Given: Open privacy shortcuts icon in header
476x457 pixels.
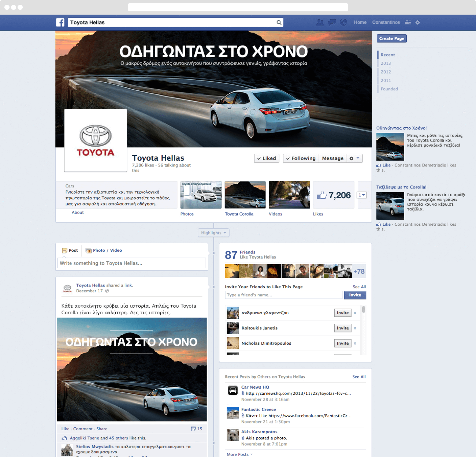Looking at the screenshot, I should (x=408, y=22).
